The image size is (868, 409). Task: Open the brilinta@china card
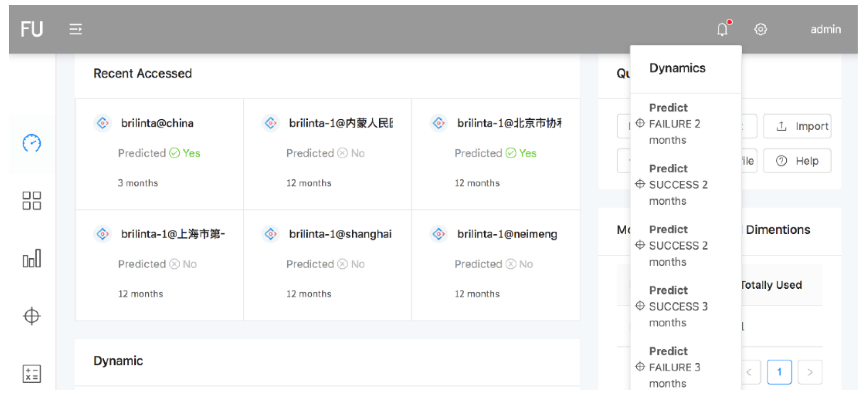pyautogui.click(x=157, y=123)
